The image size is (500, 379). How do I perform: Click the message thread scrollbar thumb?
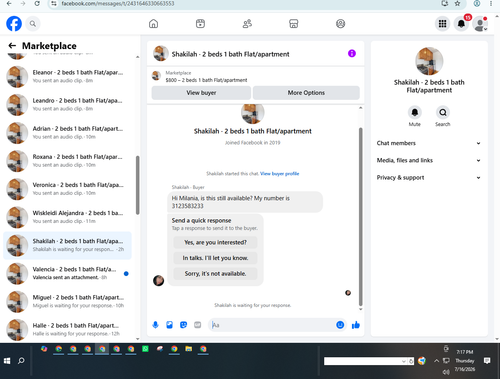pos(360,217)
